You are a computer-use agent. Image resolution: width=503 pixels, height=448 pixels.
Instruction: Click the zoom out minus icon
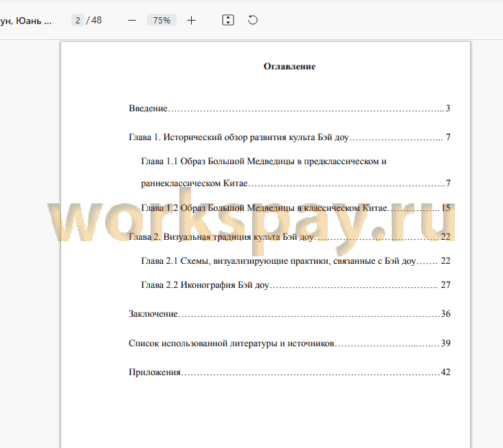tap(132, 21)
